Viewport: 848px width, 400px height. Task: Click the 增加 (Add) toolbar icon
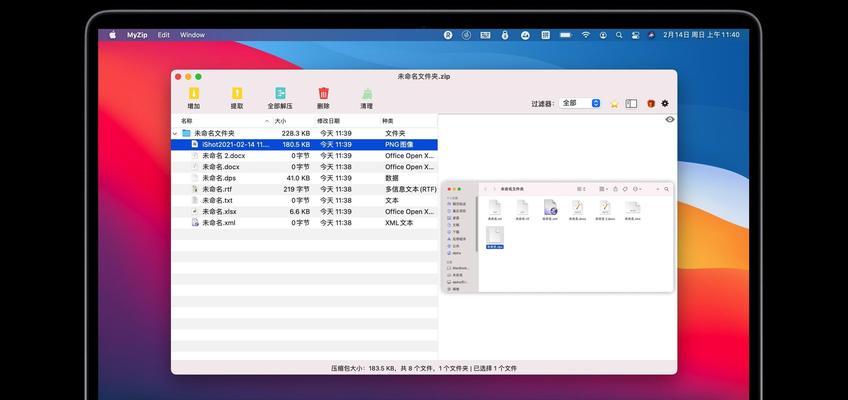coord(194,94)
